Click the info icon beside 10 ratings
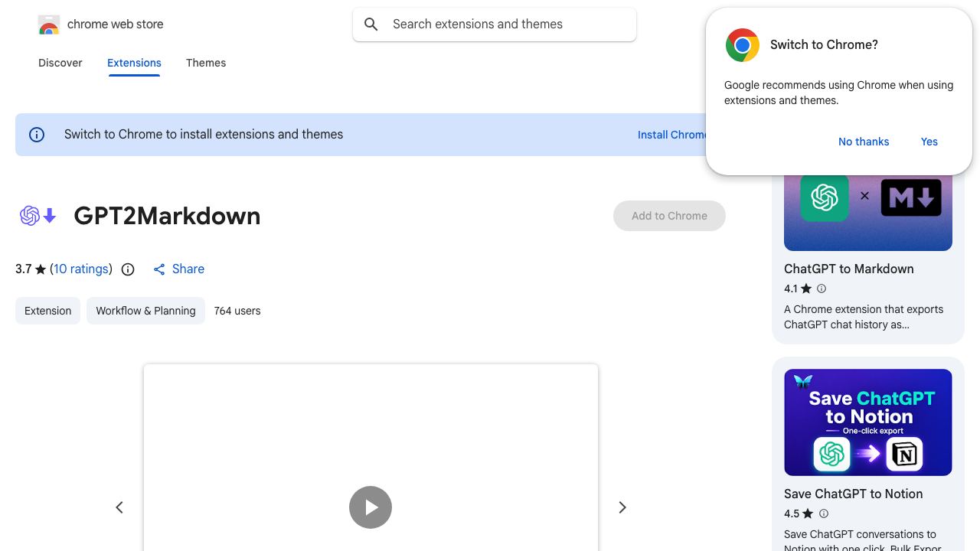Viewport: 980px width, 551px height. tap(128, 269)
